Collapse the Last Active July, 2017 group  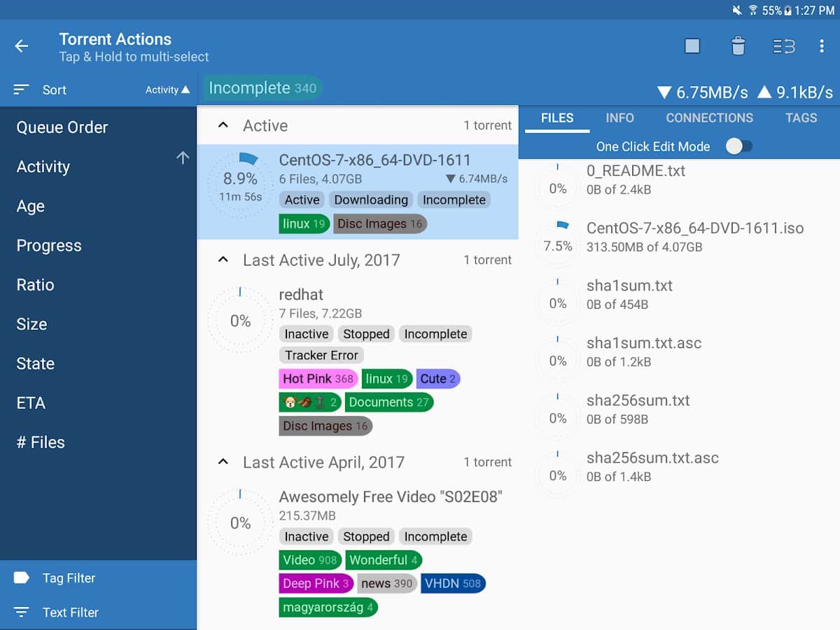click(x=223, y=260)
